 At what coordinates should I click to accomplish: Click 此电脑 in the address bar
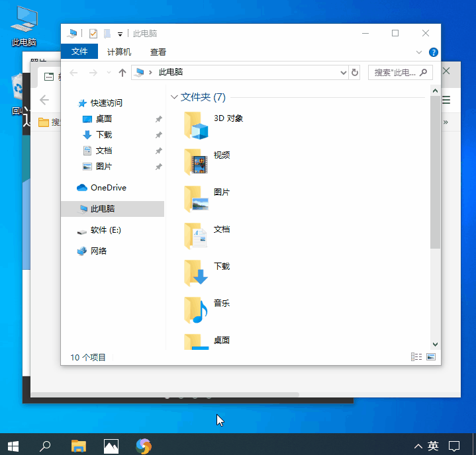coord(171,72)
